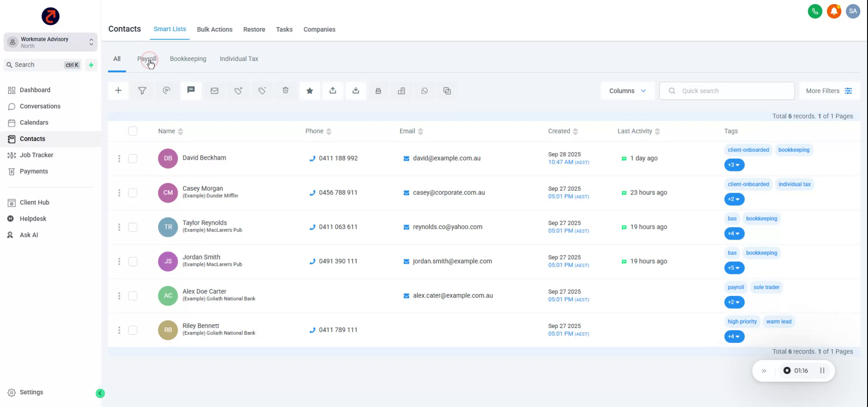
Task: Expand the +5 tags badge on Jordan Smith
Action: [734, 268]
